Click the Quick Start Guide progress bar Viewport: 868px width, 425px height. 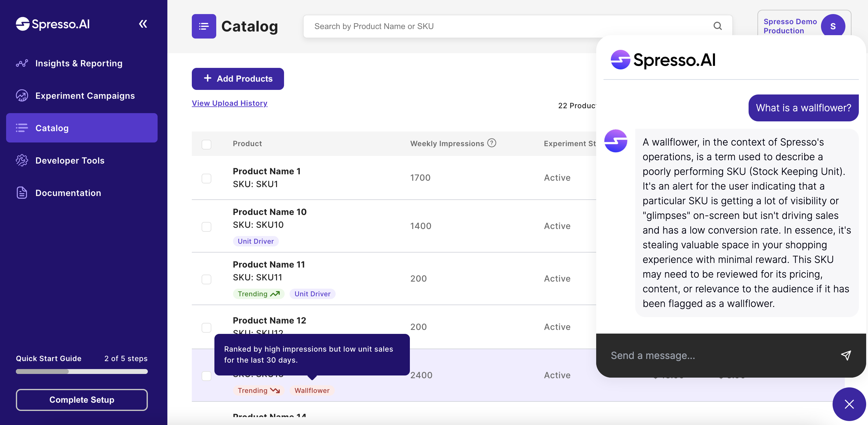click(x=82, y=371)
